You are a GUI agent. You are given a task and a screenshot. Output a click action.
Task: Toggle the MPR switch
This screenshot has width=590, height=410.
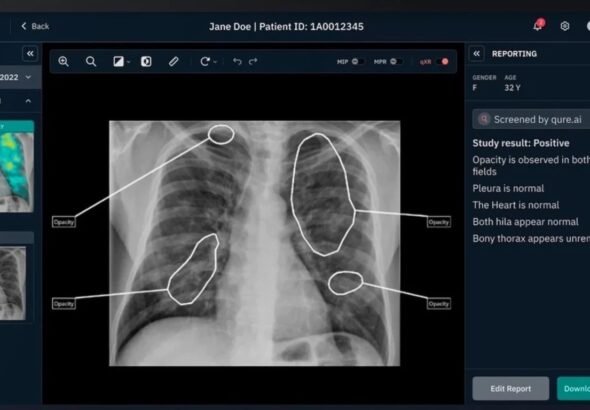tap(396, 61)
